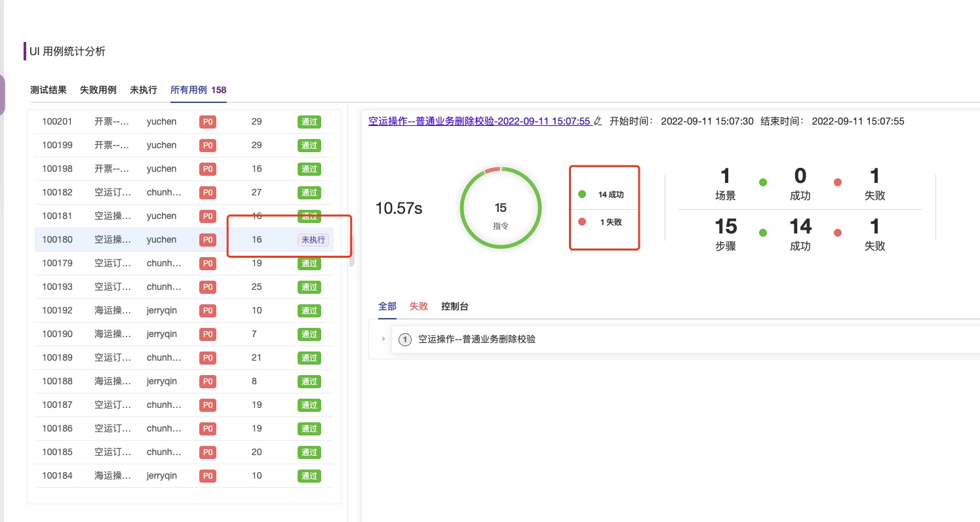
Task: Click the donut chart showing 15 指令
Action: 501,207
